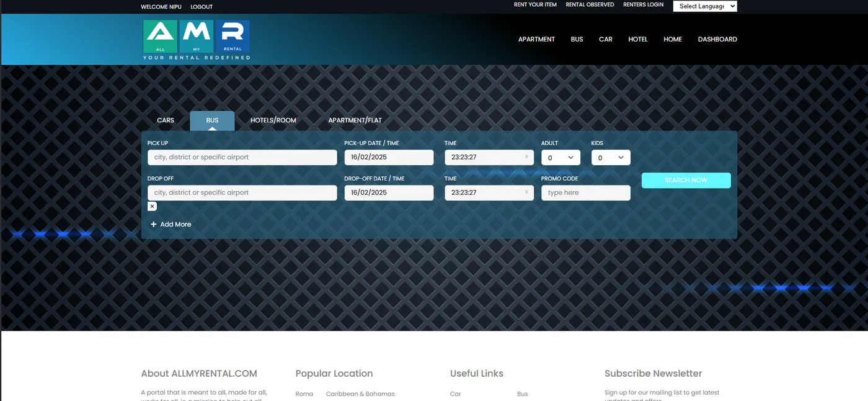Open the Dashboard navigation item
868x401 pixels.
[x=717, y=39]
